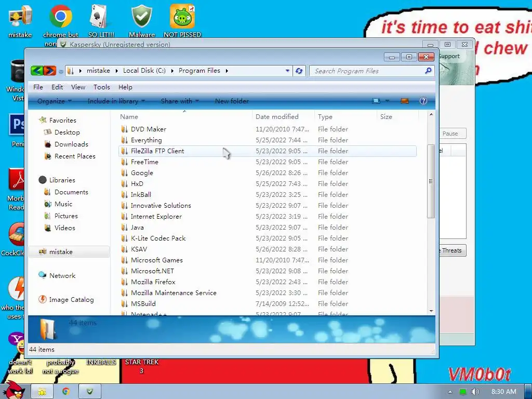
Task: Click the Angry Birds start button
Action: point(14,390)
